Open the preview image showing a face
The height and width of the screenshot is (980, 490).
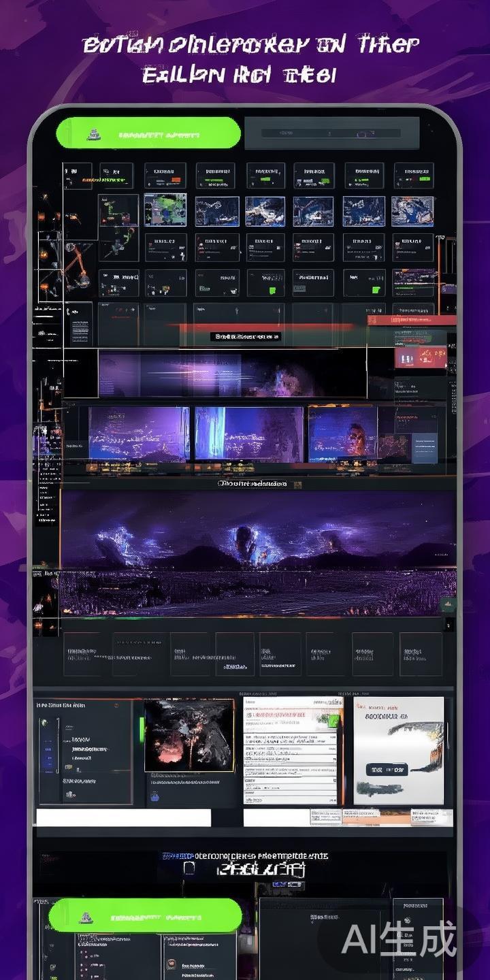342,434
